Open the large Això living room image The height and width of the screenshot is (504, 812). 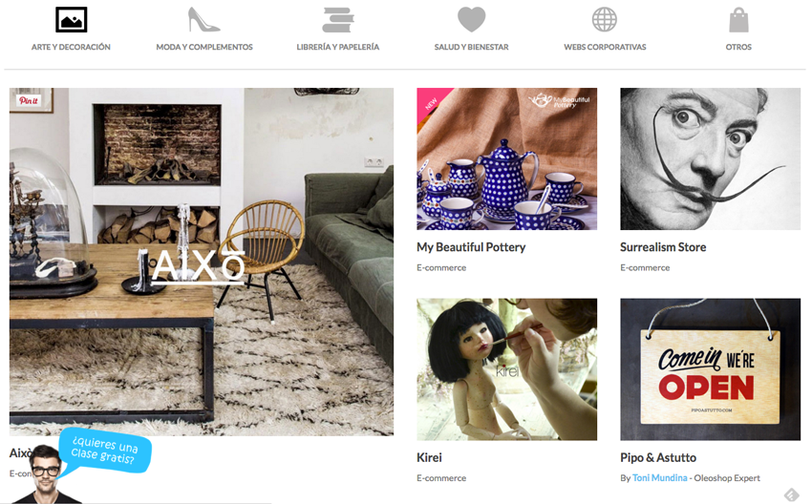(201, 262)
